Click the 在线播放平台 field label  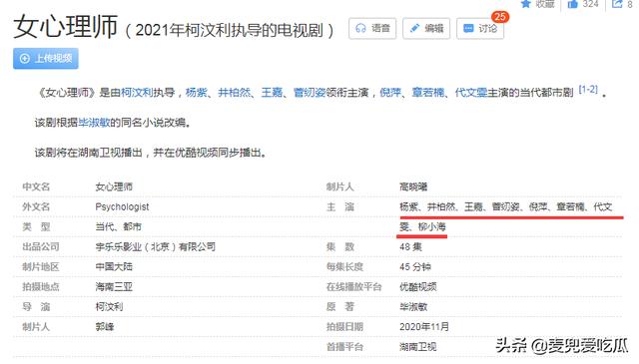pos(353,286)
